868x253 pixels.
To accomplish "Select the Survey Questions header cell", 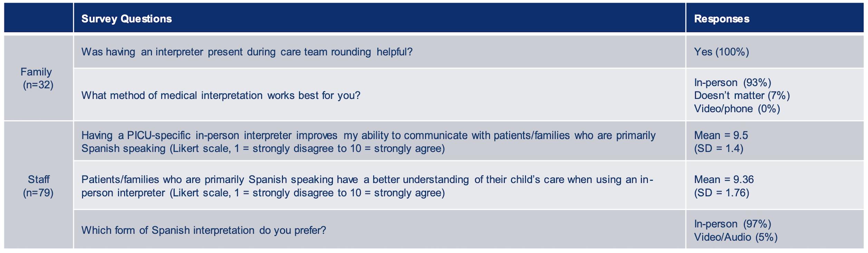I will tap(379, 18).
